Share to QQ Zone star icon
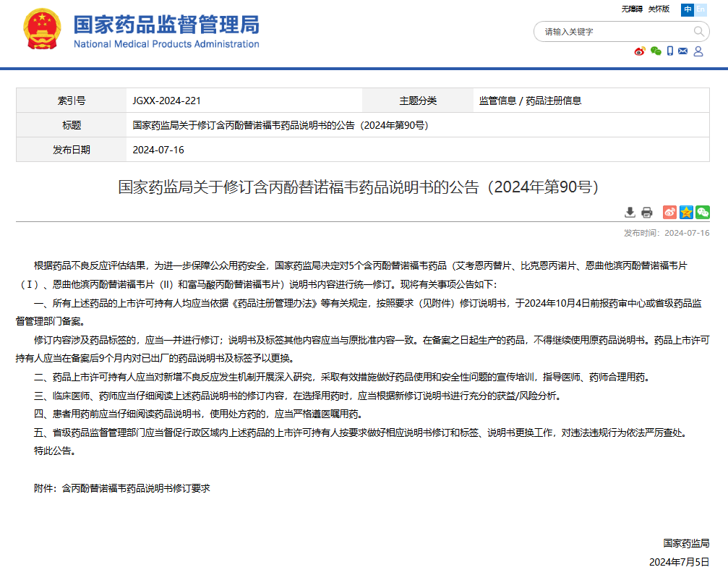This screenshot has height=575, width=728. [686, 212]
